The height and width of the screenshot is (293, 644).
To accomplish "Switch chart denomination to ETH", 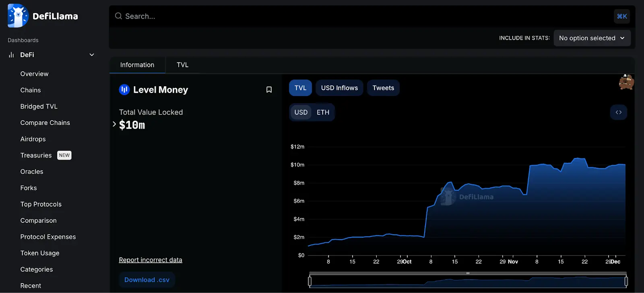I will (x=323, y=112).
